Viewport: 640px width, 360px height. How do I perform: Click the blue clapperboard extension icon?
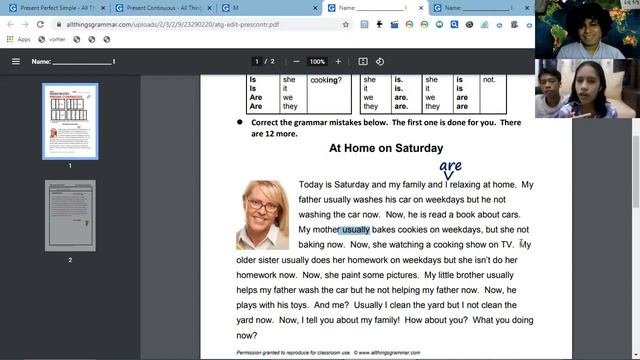pos(394,24)
